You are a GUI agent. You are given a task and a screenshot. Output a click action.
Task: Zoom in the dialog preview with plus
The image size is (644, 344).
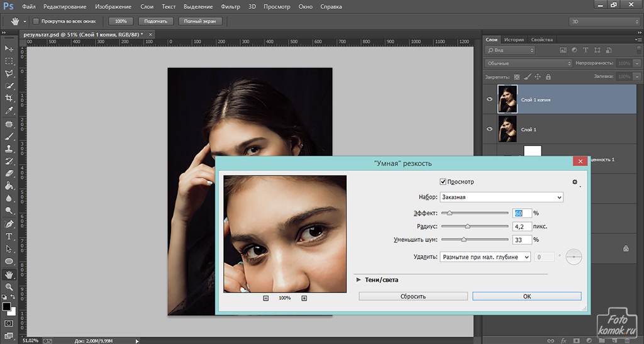click(304, 298)
